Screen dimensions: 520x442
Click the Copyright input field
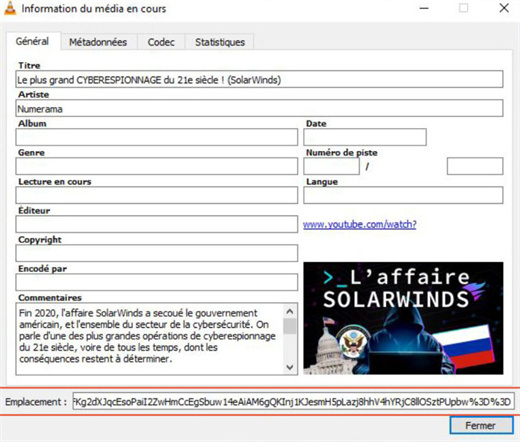click(157, 253)
